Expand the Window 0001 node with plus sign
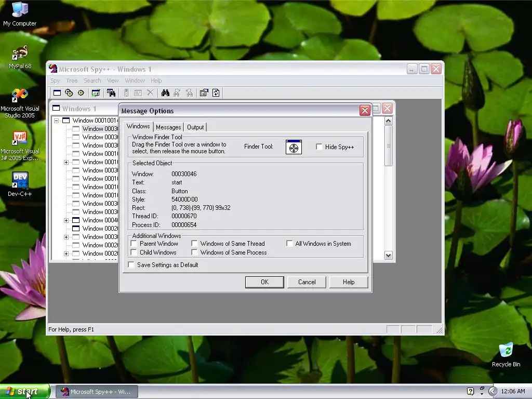 coord(66,162)
